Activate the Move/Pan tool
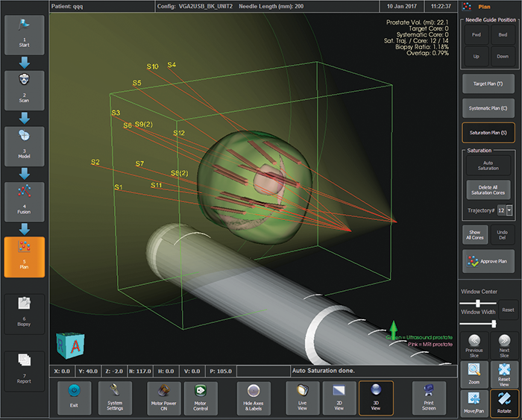Viewport: 522px width, 420px height. point(474,404)
